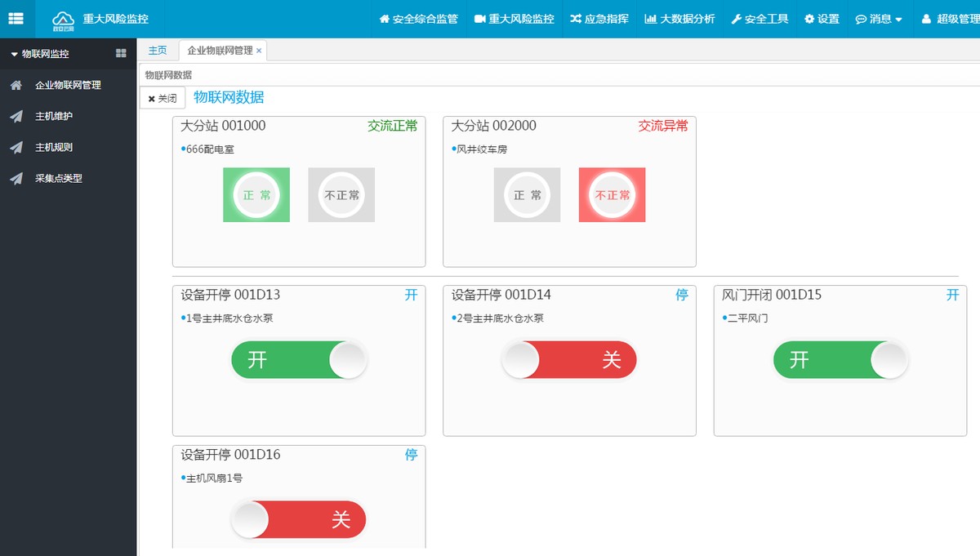Click the wrench icon of 安全工具

point(736,19)
